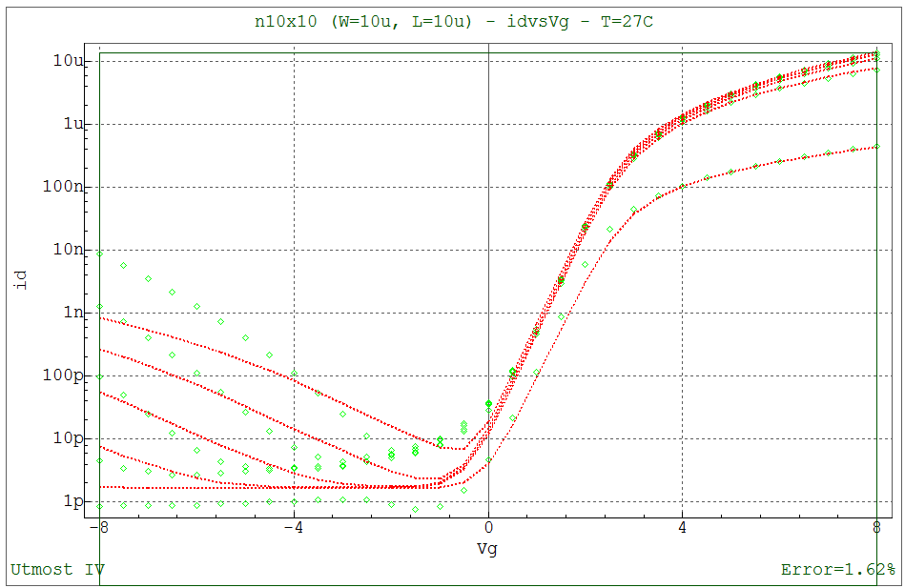Select the 1p y-axis tick label

coord(73,501)
